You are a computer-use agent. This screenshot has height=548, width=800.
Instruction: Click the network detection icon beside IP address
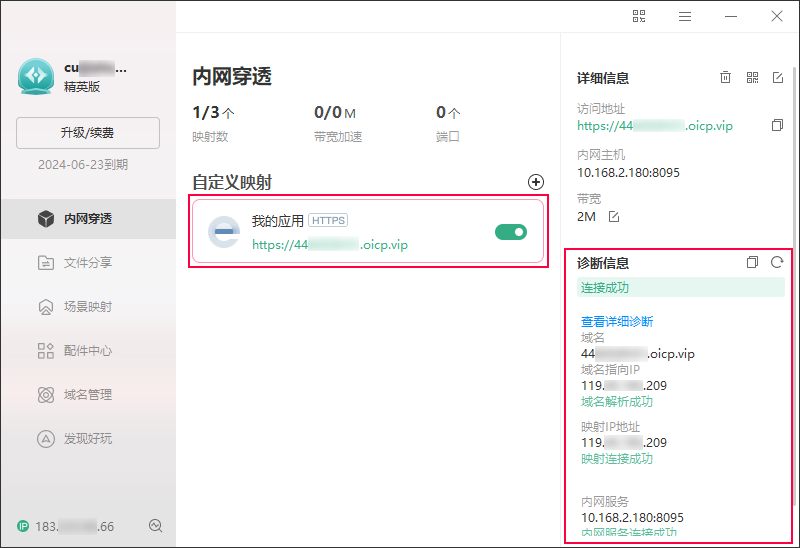(x=155, y=526)
